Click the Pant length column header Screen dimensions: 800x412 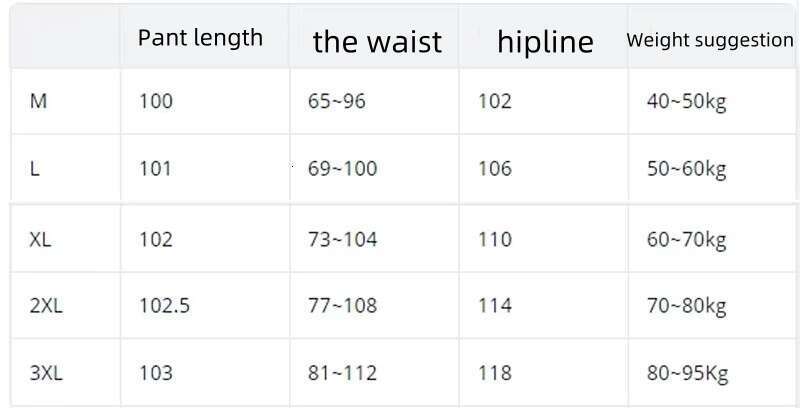click(200, 38)
